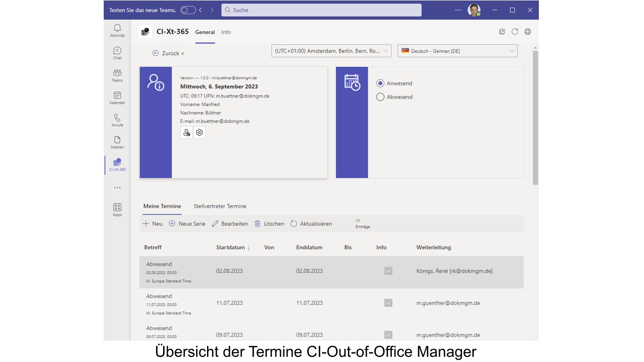Open Kalender in the sidebar

(117, 98)
